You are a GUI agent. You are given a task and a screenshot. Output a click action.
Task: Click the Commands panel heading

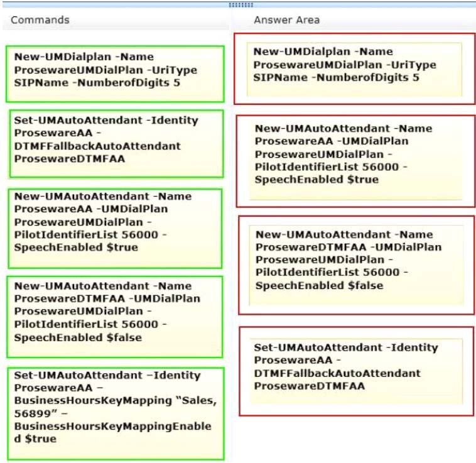point(40,20)
